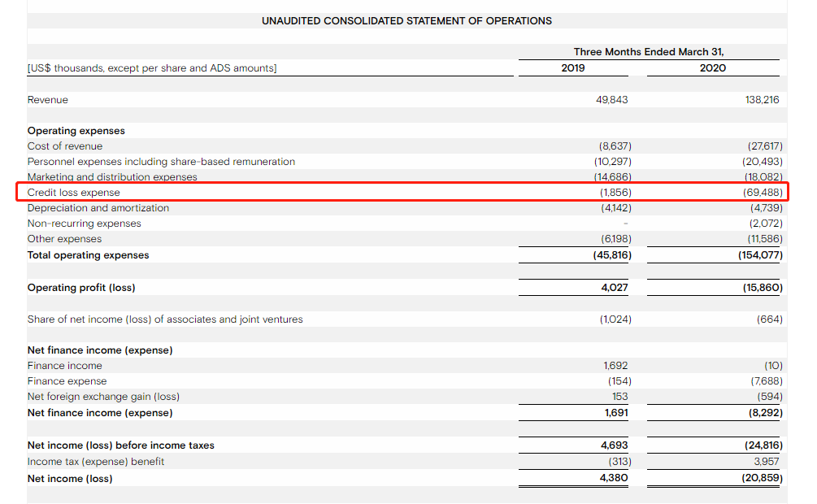The width and height of the screenshot is (817, 504).
Task: Select the 2019 column header
Action: (573, 68)
